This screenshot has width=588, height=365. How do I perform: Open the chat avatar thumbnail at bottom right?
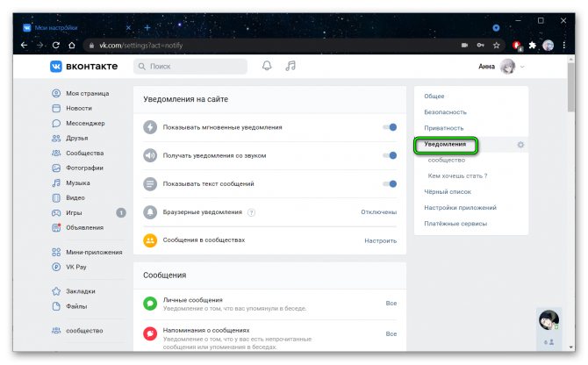549,320
